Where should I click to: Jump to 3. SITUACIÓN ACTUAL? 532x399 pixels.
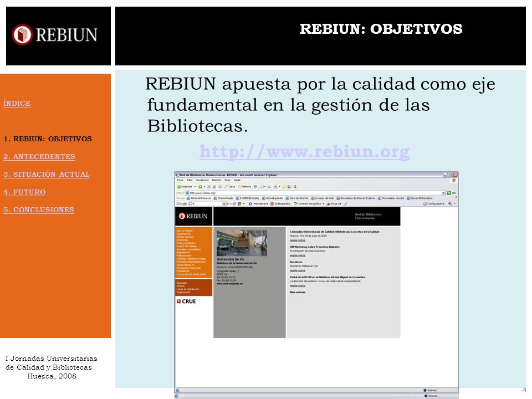click(x=47, y=174)
